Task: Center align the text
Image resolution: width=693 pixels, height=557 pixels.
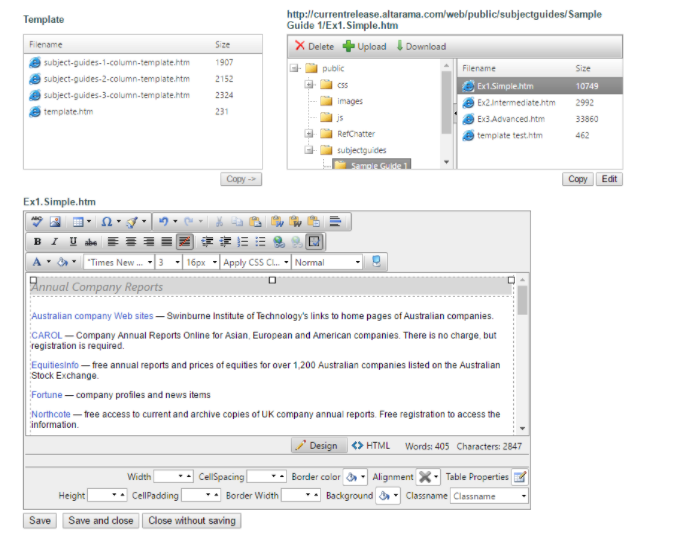Action: (131, 242)
